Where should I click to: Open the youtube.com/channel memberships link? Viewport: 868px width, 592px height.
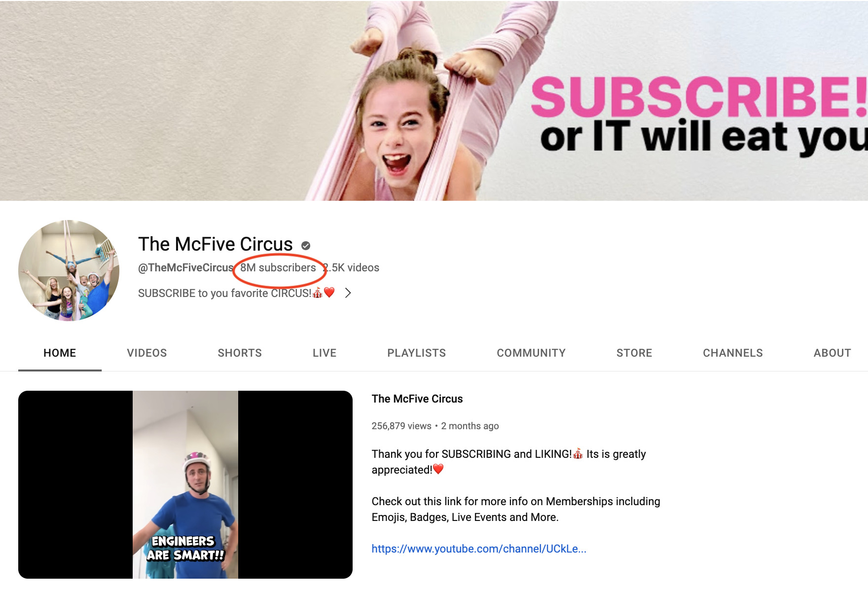pyautogui.click(x=478, y=549)
